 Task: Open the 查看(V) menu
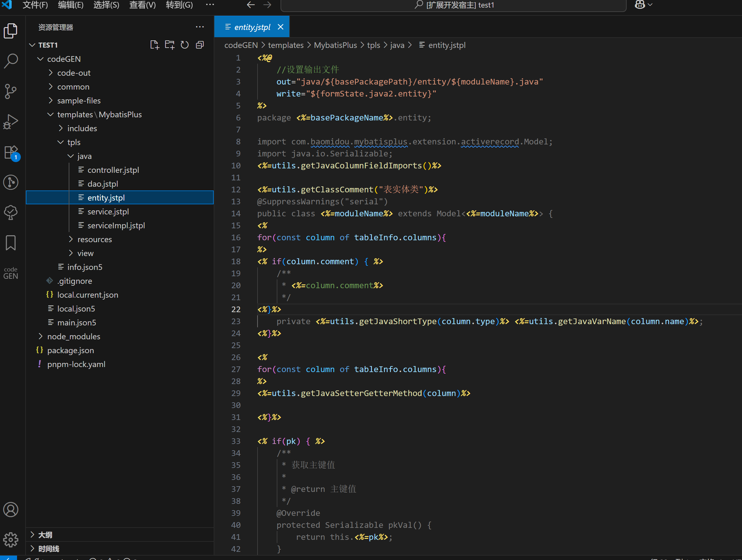pos(142,5)
